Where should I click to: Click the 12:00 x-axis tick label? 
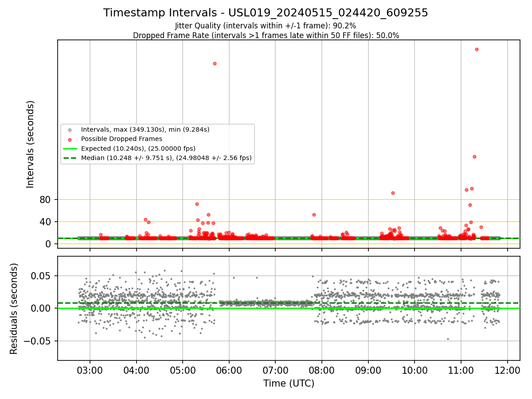[x=507, y=371]
